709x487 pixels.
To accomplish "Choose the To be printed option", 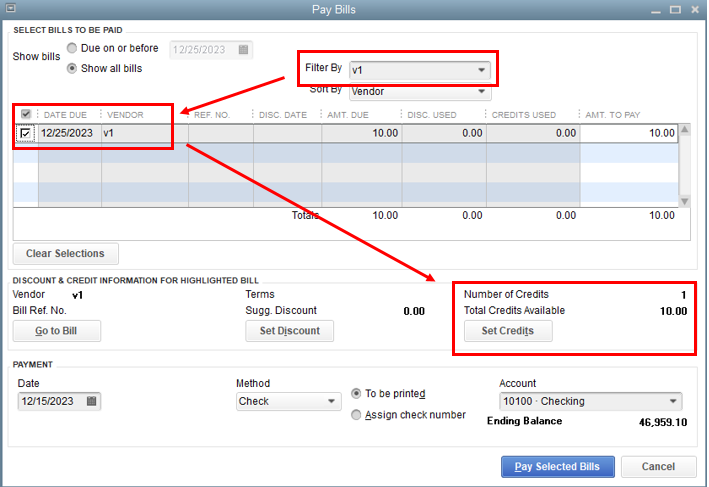I will click(356, 393).
